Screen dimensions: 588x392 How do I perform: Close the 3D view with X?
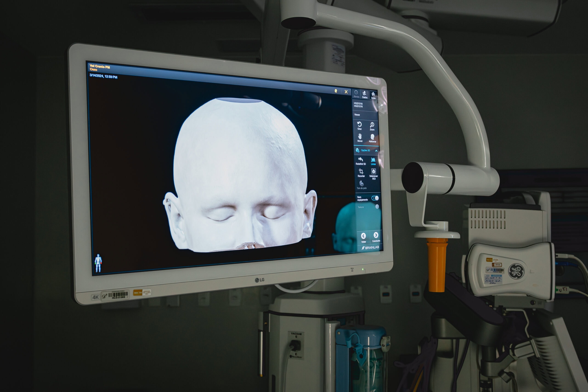(x=346, y=92)
